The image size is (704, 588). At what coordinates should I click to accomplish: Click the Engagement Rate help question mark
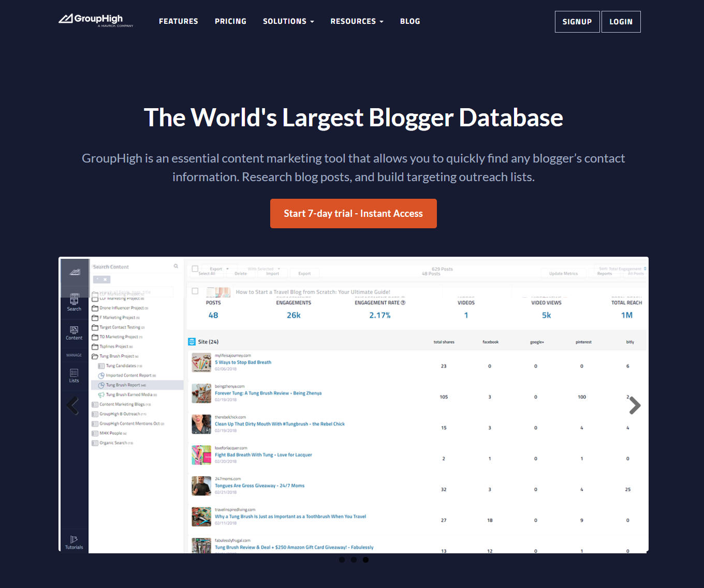tap(403, 303)
